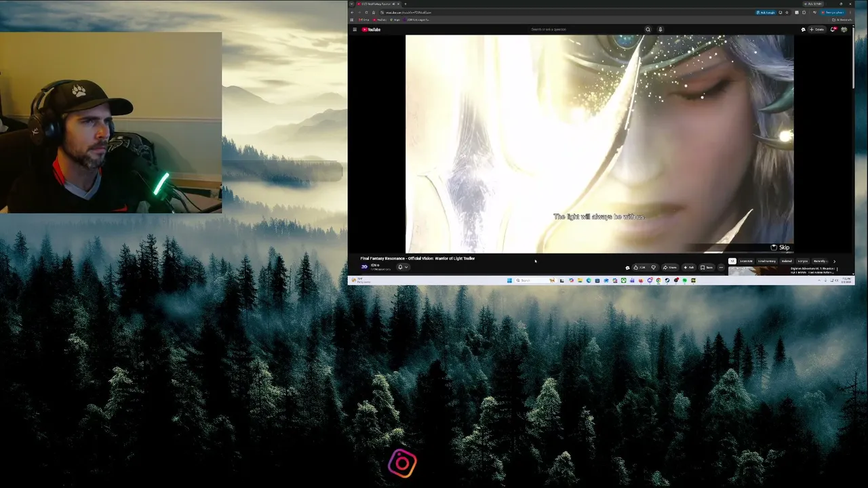Open the subscription notification bell dropdown

(x=402, y=267)
